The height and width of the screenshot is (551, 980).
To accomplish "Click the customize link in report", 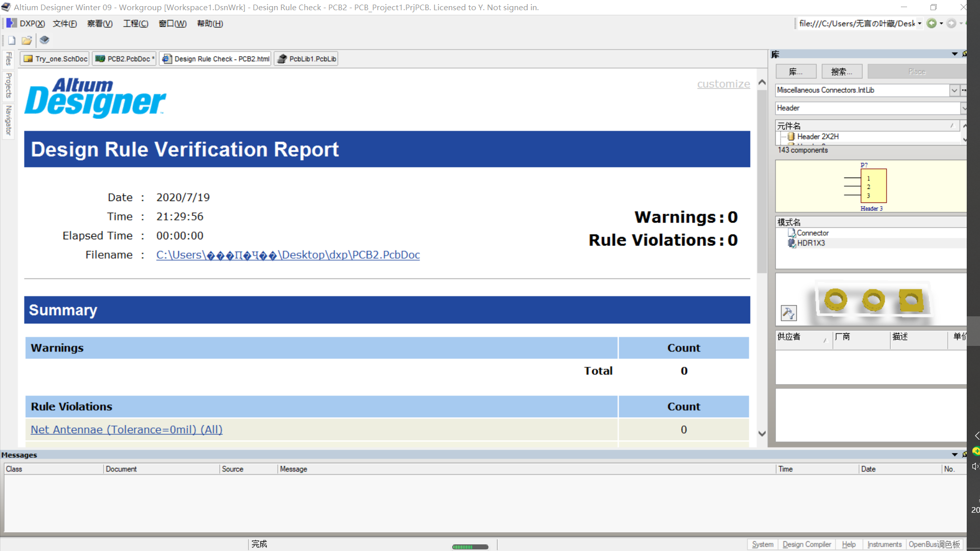I will 723,84.
